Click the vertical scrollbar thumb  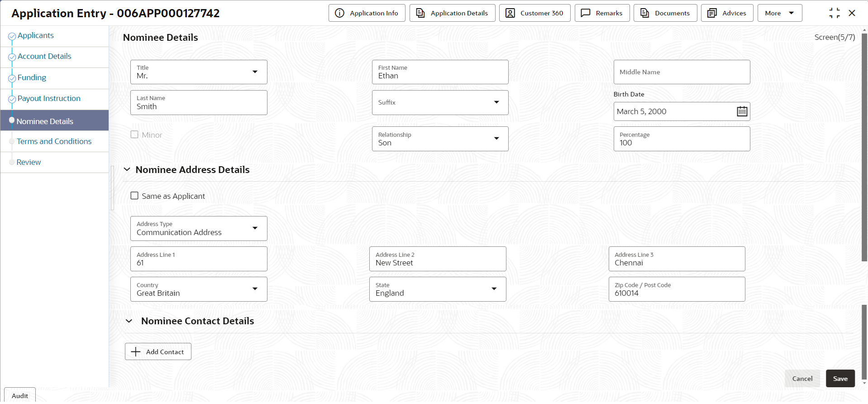tap(864, 147)
